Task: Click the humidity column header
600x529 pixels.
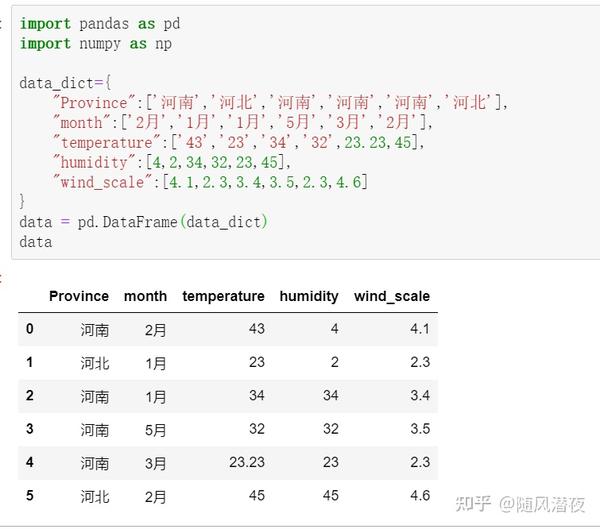Action: [x=309, y=296]
